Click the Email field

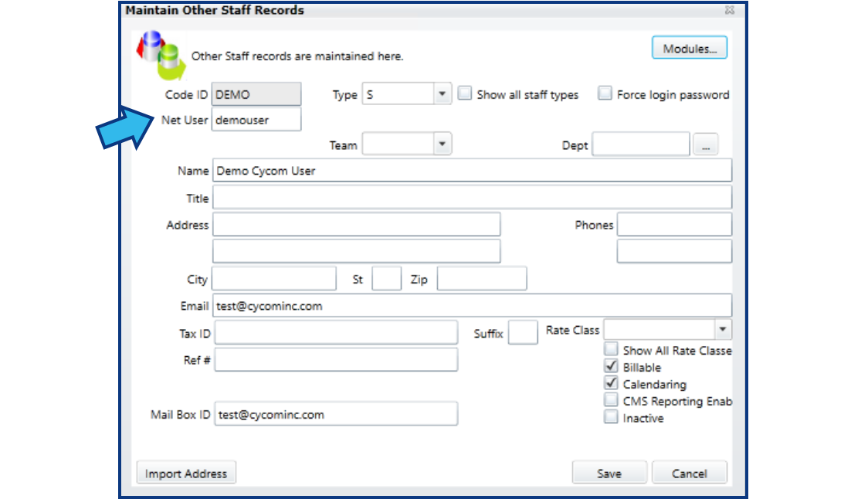point(472,306)
